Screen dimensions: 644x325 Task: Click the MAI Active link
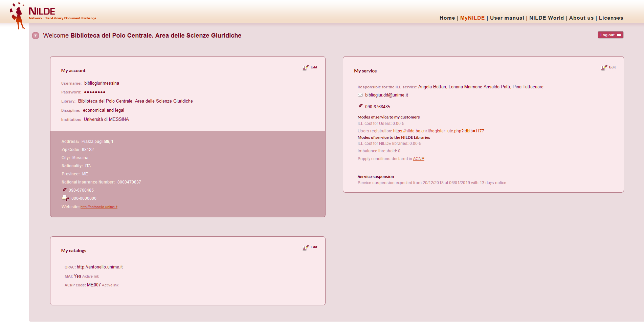pos(91,277)
